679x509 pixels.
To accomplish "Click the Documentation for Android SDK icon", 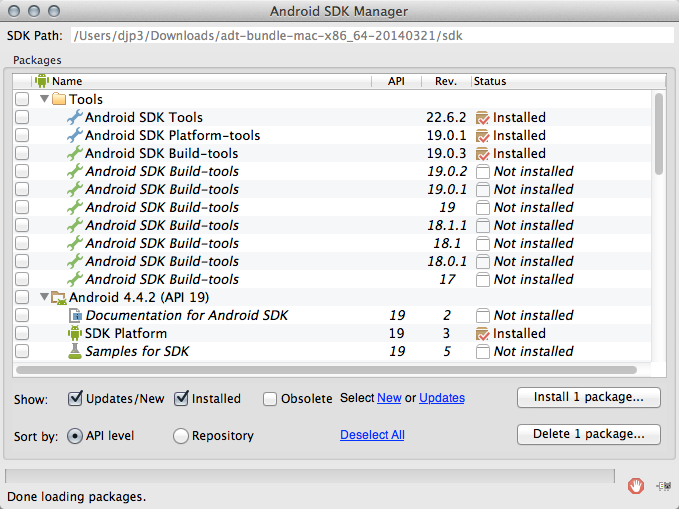I will coord(74,316).
